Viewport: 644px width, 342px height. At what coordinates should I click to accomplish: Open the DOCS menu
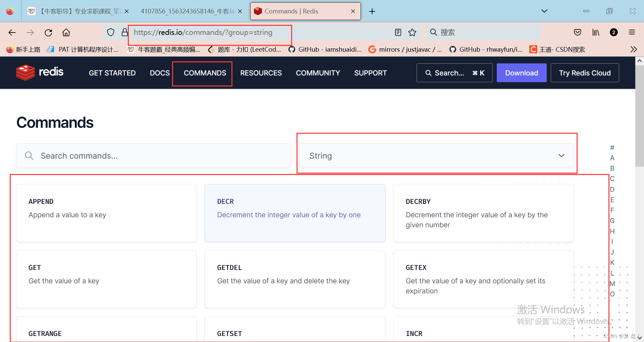pos(160,73)
